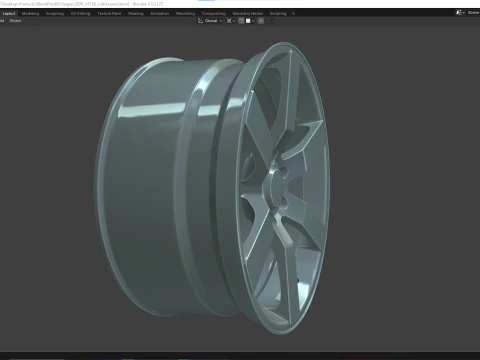Open the Sculpting workspace tab

[x=55, y=14]
